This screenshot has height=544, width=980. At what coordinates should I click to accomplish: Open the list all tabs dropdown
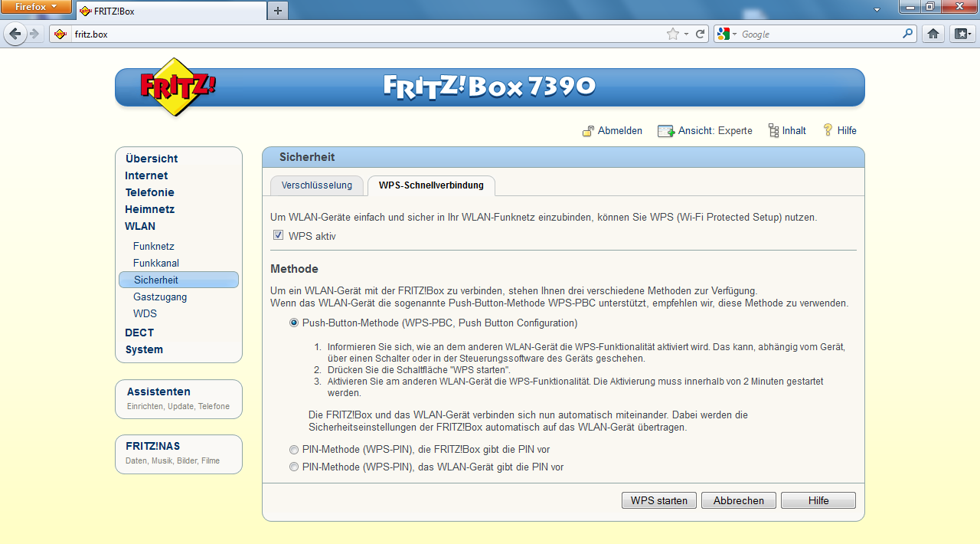click(877, 9)
